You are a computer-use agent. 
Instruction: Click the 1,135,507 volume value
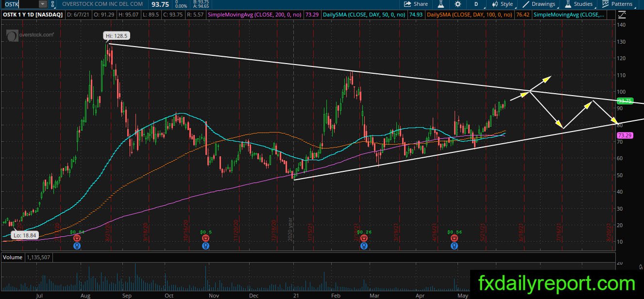tap(39, 257)
